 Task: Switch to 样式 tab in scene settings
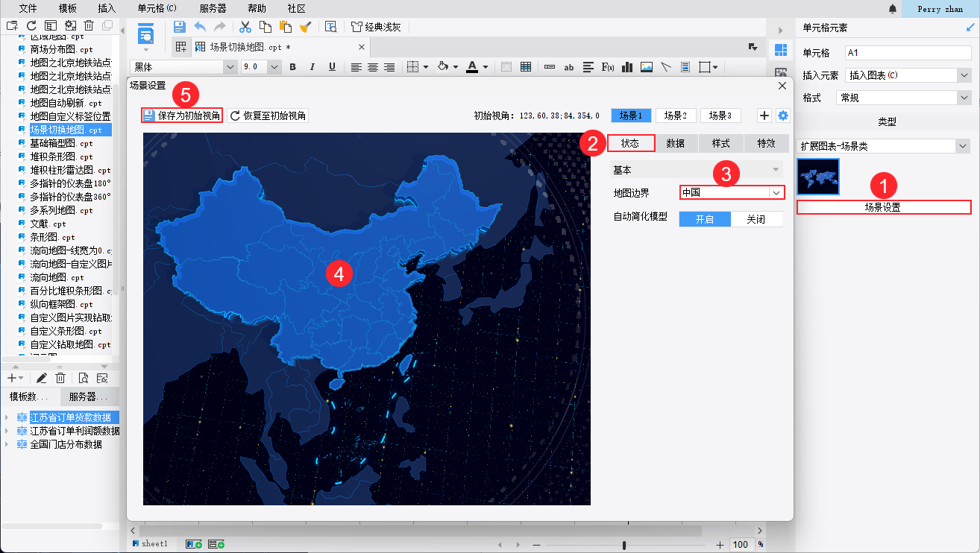pos(721,143)
